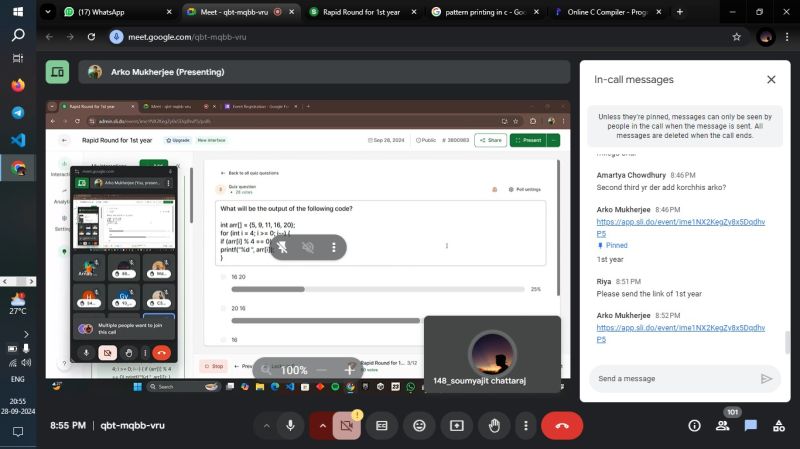The width and height of the screenshot is (800, 449).
Task: Click the Send a message input field
Action: (673, 379)
